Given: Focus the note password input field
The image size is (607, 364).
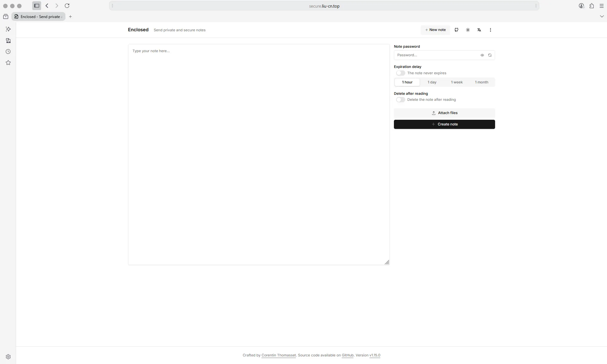Looking at the screenshot, I should pos(436,55).
